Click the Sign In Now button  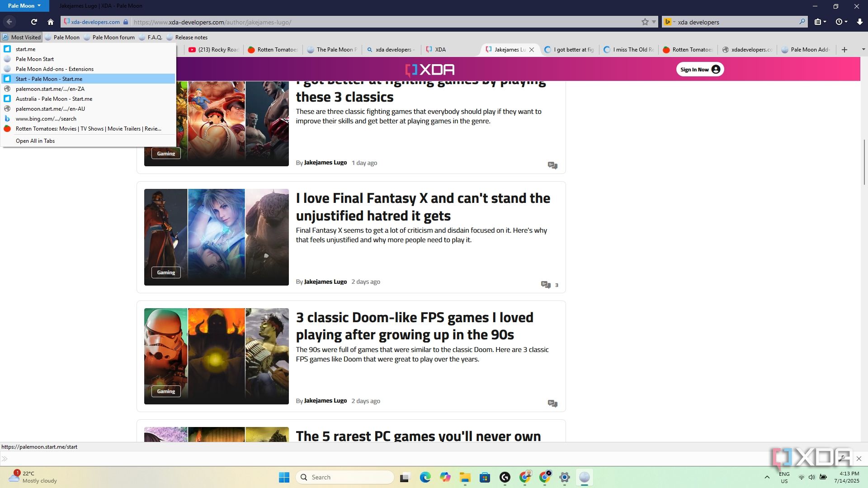[x=699, y=70]
